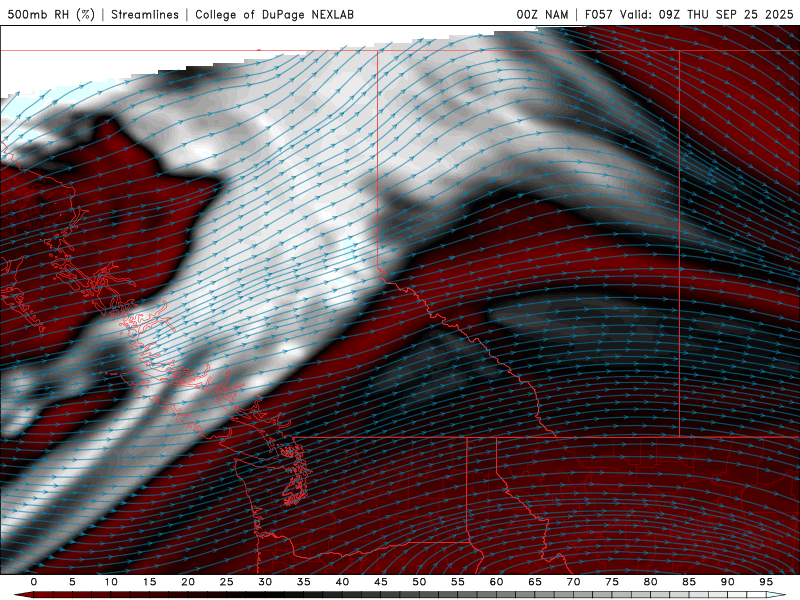Select the colorbar label "10"
The height and width of the screenshot is (600, 800).
(x=111, y=582)
